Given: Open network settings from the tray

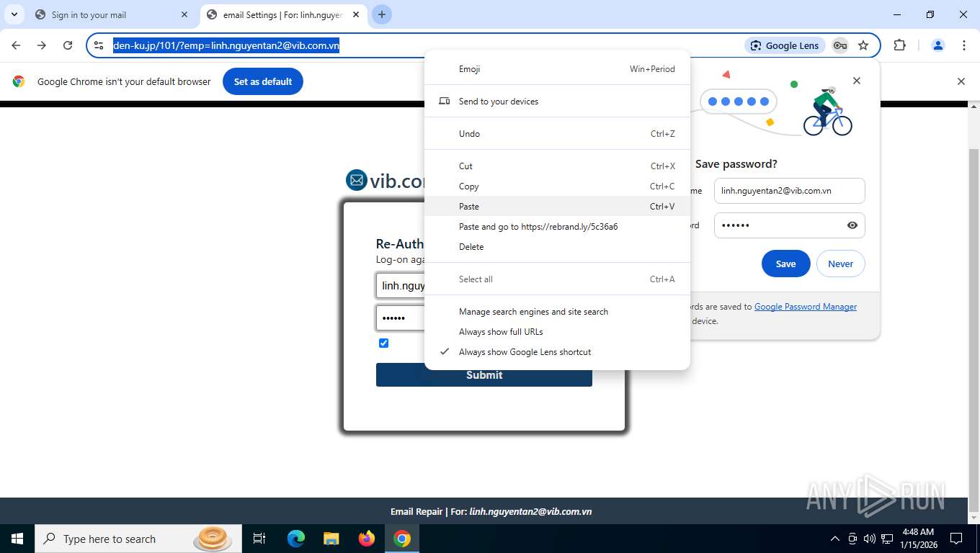Looking at the screenshot, I should coord(887,539).
